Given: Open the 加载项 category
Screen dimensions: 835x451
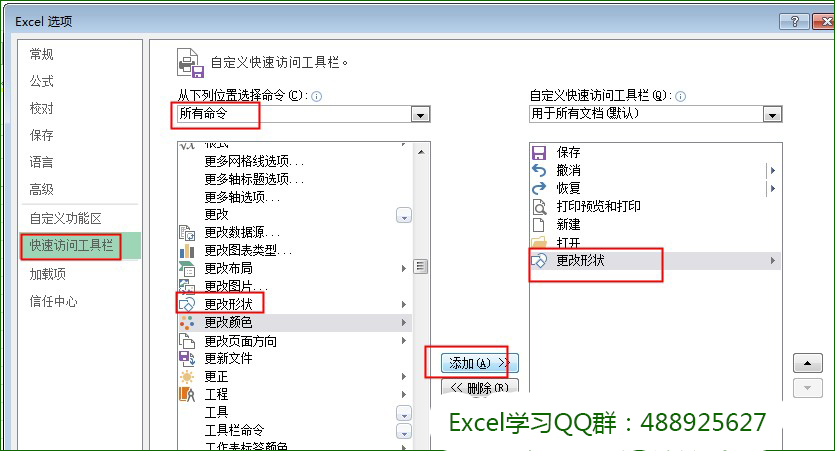Looking at the screenshot, I should pyautogui.click(x=48, y=274).
